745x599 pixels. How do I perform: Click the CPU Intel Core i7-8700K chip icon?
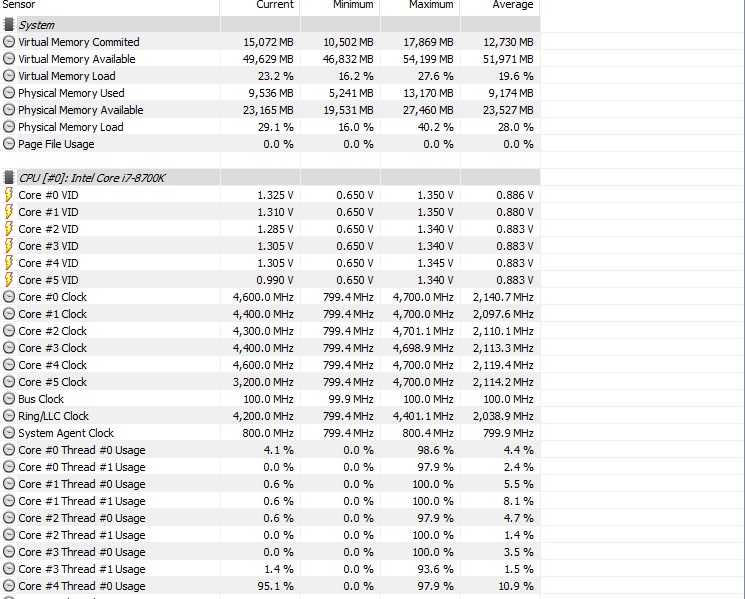pos(9,178)
